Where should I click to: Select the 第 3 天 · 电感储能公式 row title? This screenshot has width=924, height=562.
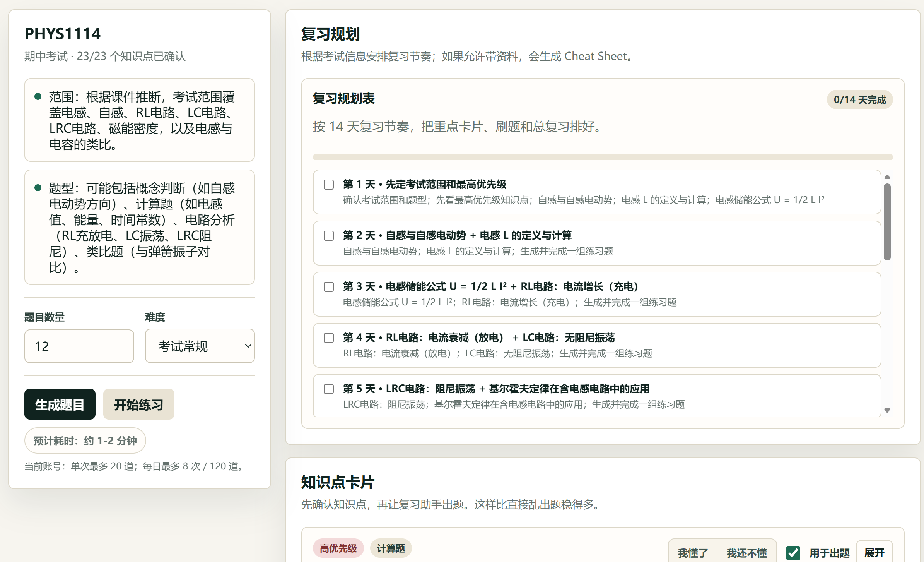click(x=490, y=286)
